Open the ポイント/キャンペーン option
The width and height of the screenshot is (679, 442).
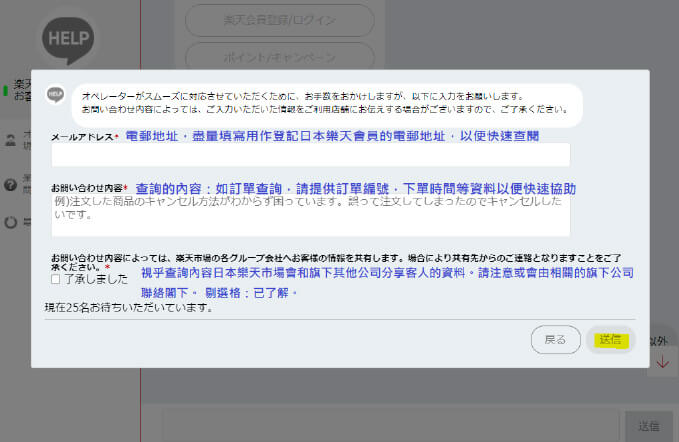pyautogui.click(x=280, y=58)
